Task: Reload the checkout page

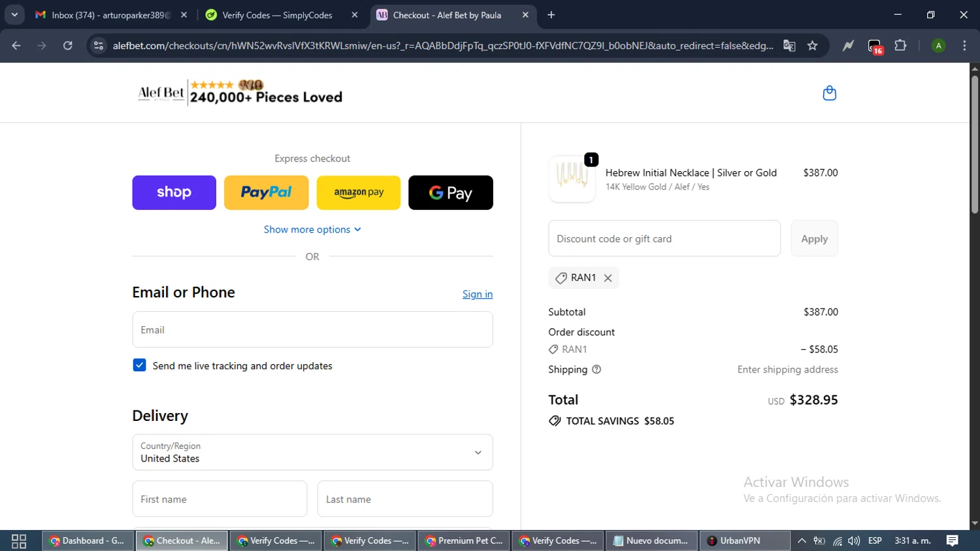Action: click(x=68, y=46)
